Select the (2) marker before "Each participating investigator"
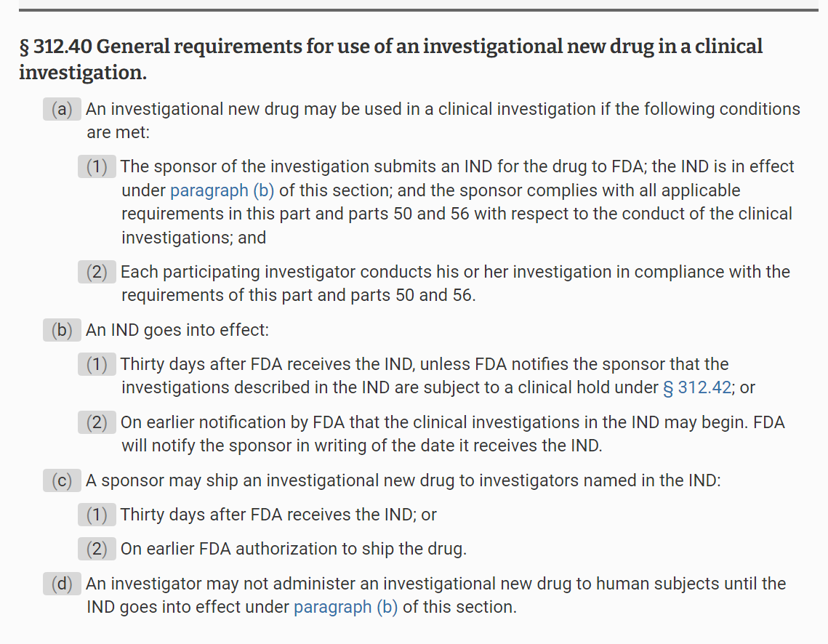This screenshot has width=828, height=644. pos(97,272)
